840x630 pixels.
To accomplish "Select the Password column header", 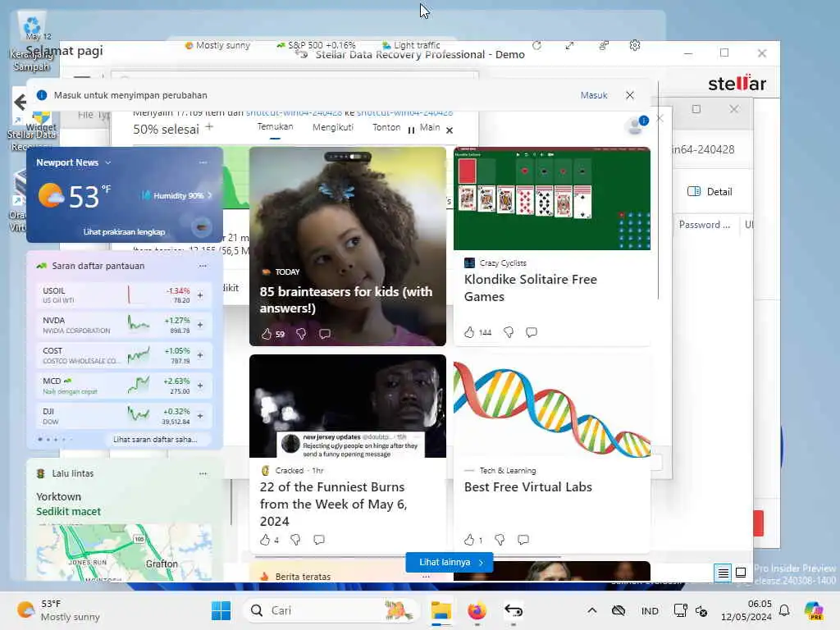I will pyautogui.click(x=705, y=225).
